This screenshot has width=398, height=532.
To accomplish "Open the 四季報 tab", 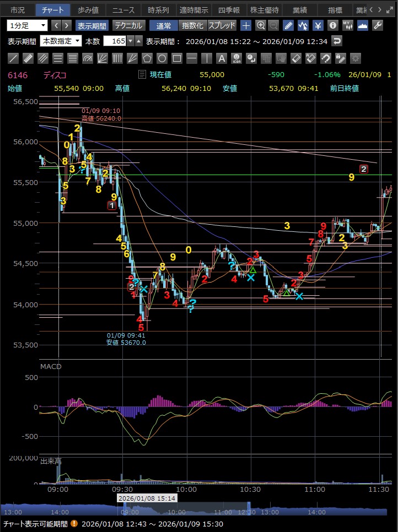I will point(229,10).
